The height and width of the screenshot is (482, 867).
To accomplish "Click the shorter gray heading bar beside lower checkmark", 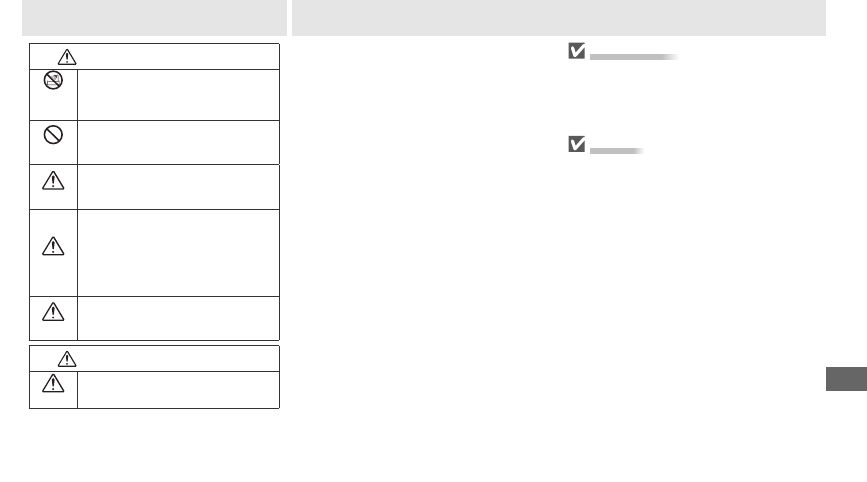I will (x=617, y=151).
